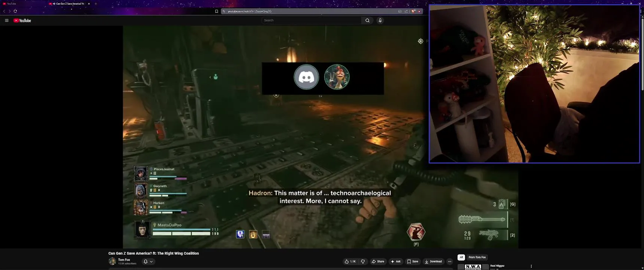Click the Brave Shields lion icon
This screenshot has height=270, width=644.
(413, 11)
